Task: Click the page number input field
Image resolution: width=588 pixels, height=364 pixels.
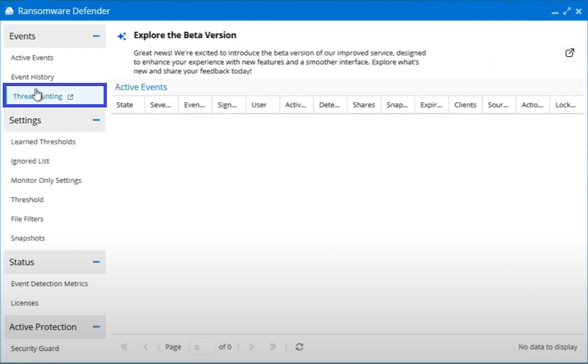Action: 202,347
